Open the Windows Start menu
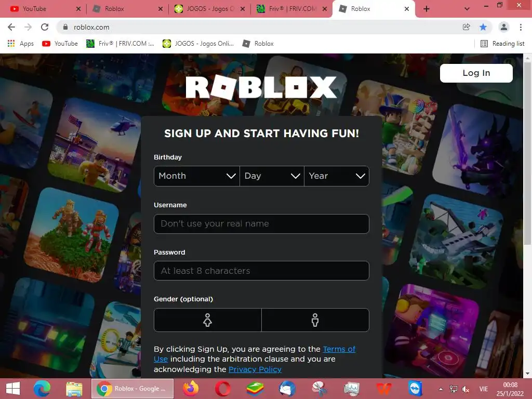Screen dimensions: 532x399 13,389
